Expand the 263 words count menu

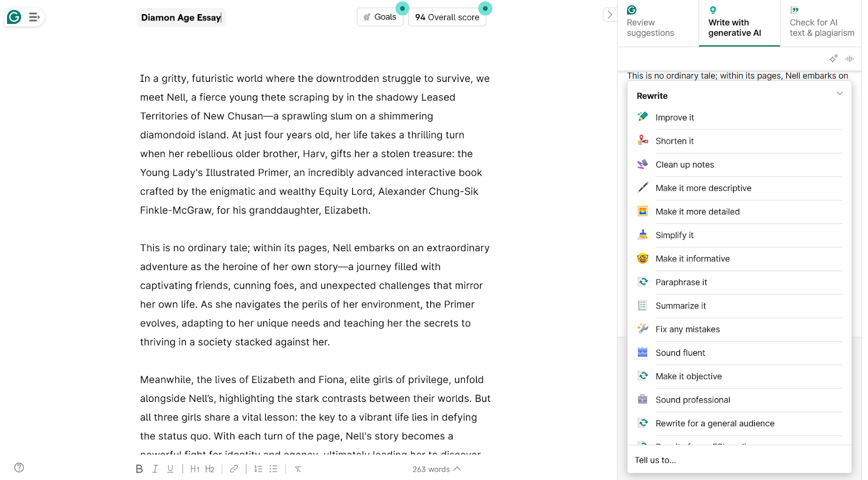[436, 469]
